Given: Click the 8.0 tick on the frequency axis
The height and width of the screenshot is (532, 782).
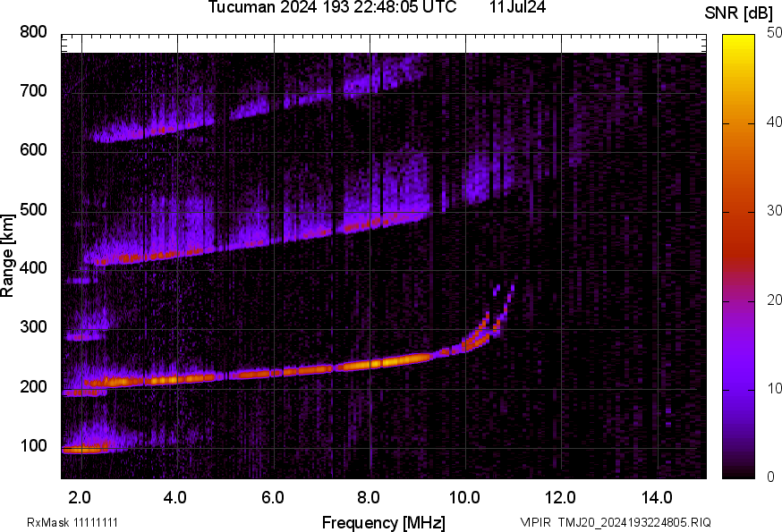Looking at the screenshot, I should click(369, 497).
